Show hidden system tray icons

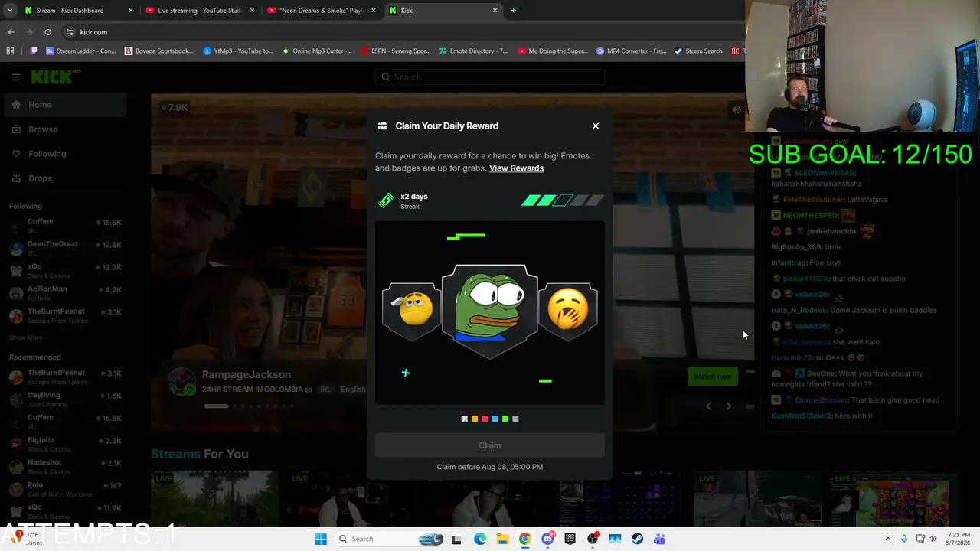pyautogui.click(x=888, y=539)
